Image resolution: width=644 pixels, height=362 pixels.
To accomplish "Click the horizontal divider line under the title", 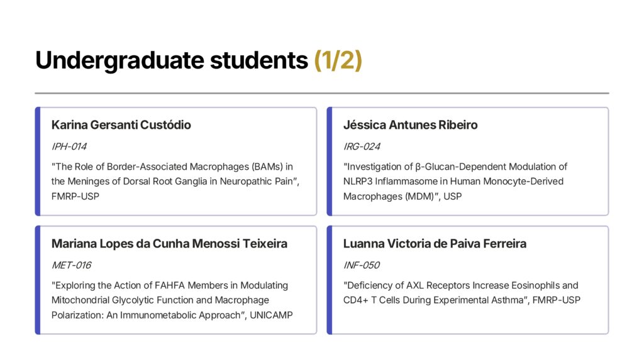I will click(x=322, y=93).
